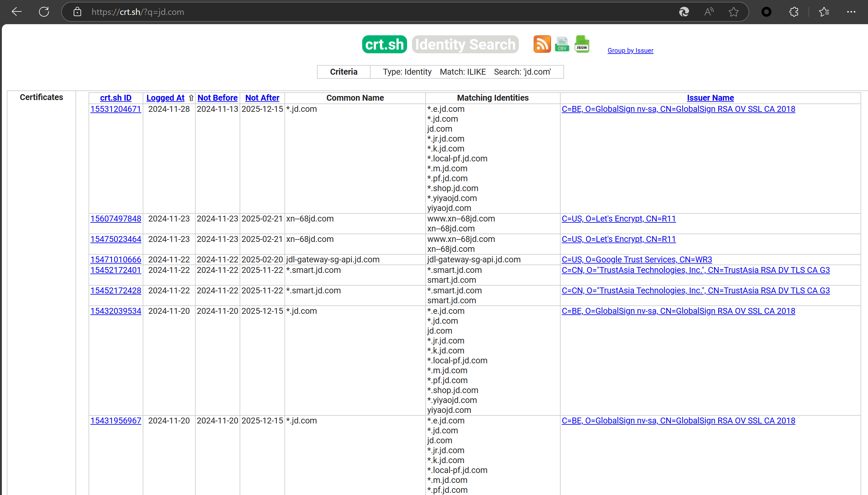Open GlobalSign issuer link for 15432039534
Screen dimensions: 868x495
tap(678, 311)
